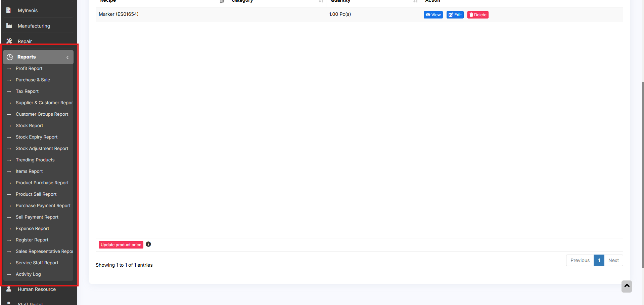Viewport: 644px width, 305px height.
Task: Sort by Category column arrows
Action: click(321, 1)
